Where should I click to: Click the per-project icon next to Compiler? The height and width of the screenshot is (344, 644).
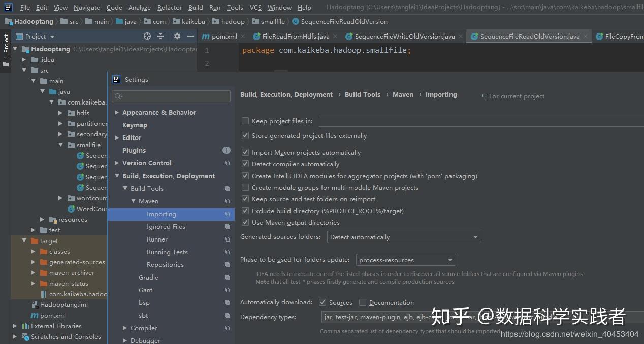pos(227,328)
